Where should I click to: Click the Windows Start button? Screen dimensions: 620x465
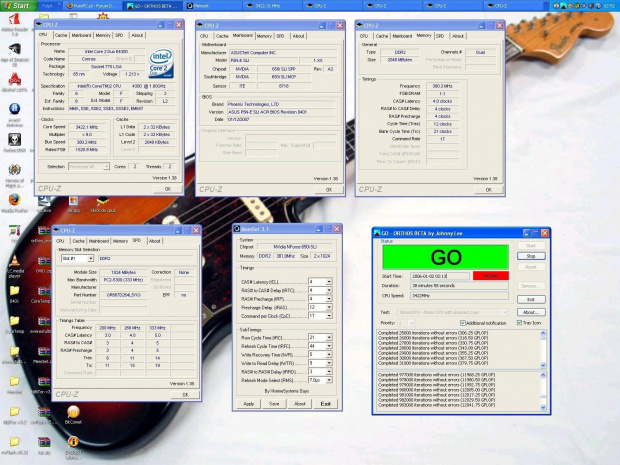(18, 6)
